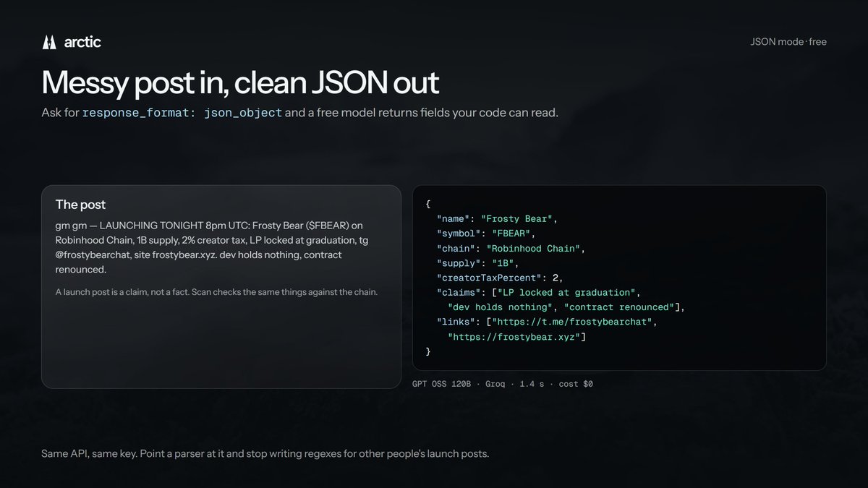
Task: Click the JSON line "symbol": "FBEAR"
Action: tap(485, 234)
